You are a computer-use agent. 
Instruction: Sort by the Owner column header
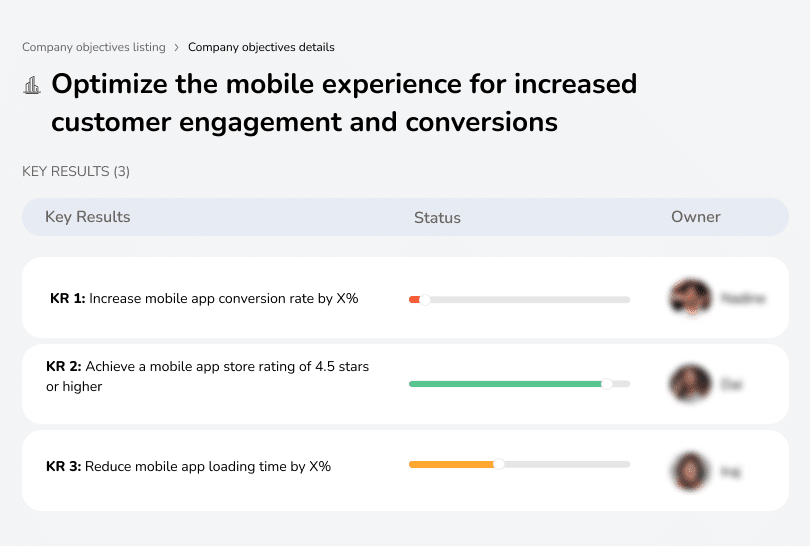696,217
